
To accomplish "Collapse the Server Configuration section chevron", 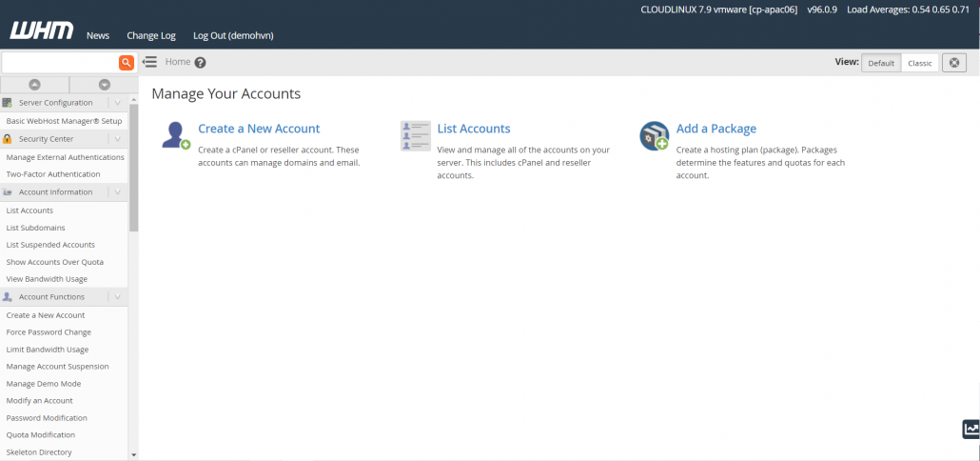I will [117, 103].
